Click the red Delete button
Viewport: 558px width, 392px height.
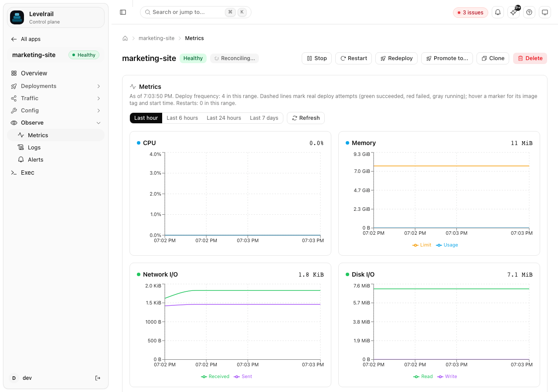pos(530,58)
